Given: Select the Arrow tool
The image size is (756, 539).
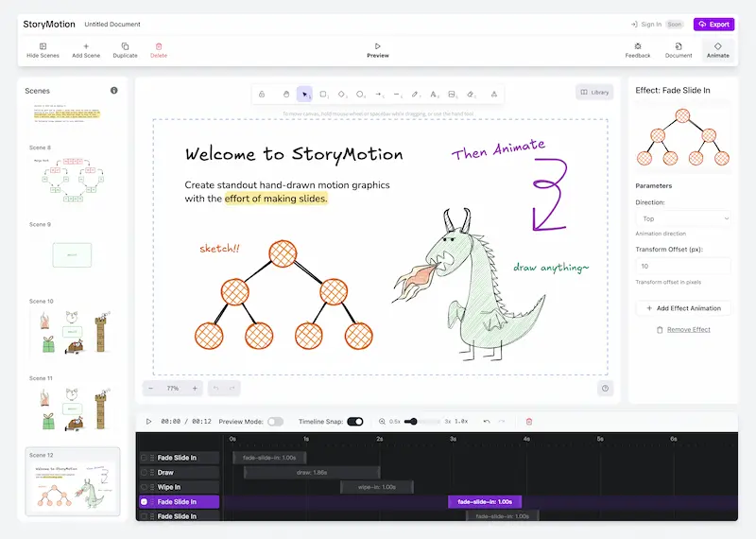Looking at the screenshot, I should click(379, 95).
